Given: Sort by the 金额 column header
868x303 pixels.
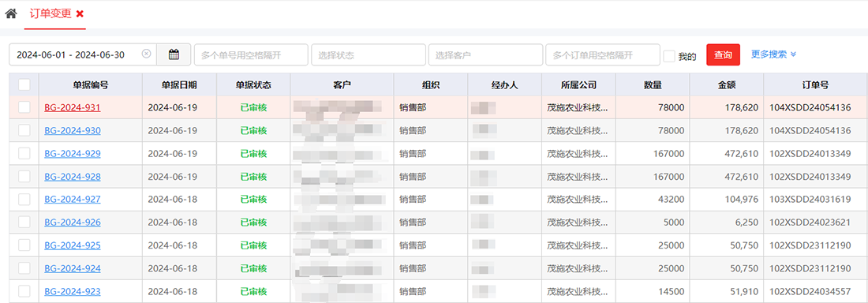Looking at the screenshot, I should [726, 84].
